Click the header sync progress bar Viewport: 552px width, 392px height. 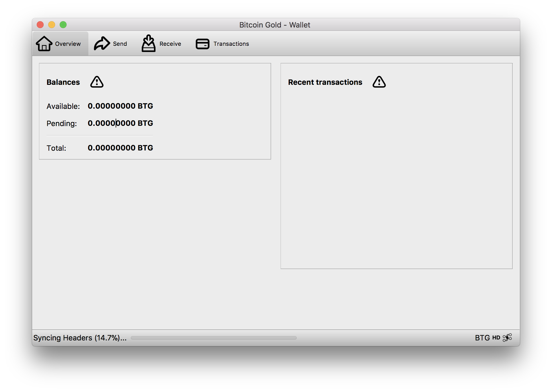(x=214, y=338)
